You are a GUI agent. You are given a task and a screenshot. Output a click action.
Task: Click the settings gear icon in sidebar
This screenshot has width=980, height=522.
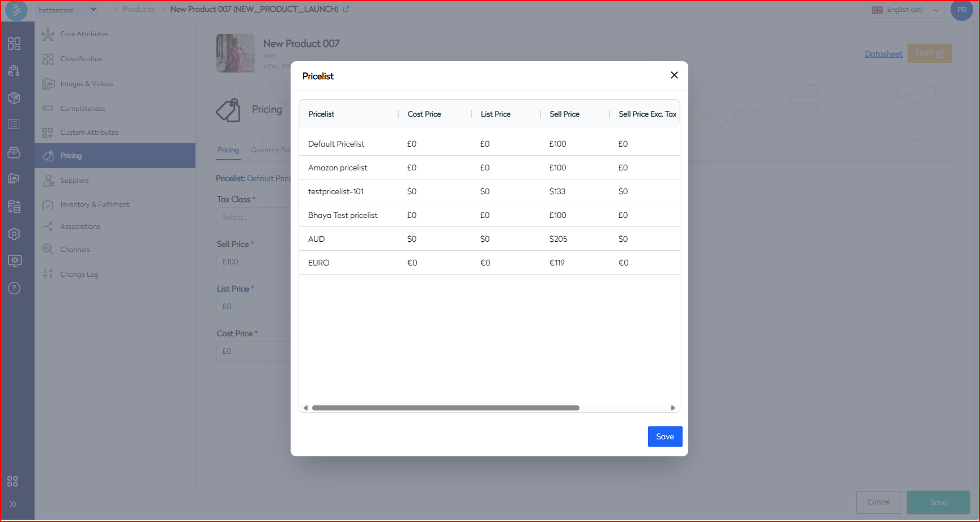(14, 234)
